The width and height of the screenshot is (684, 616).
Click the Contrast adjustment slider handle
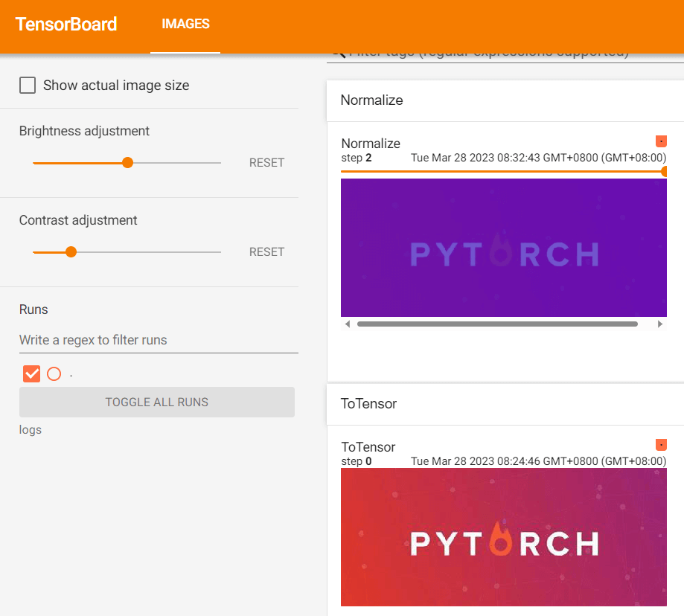(x=71, y=252)
